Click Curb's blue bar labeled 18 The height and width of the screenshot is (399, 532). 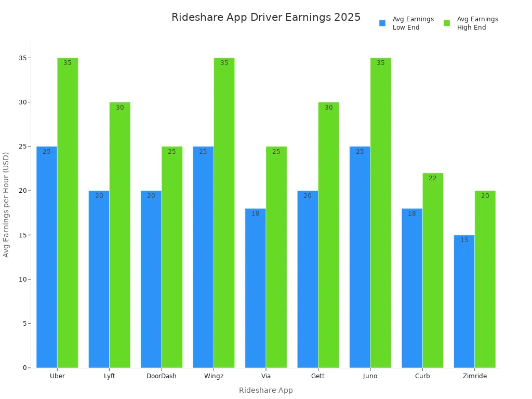(412, 288)
